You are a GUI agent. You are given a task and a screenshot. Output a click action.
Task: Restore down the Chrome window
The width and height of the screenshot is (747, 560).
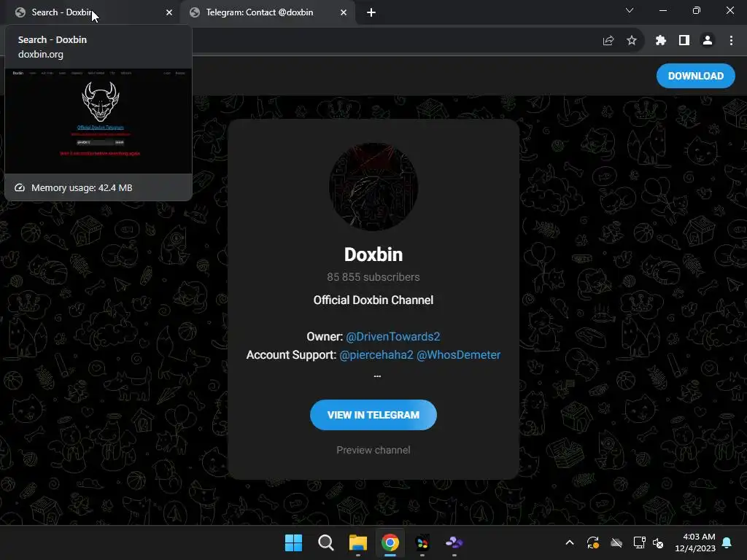(697, 10)
